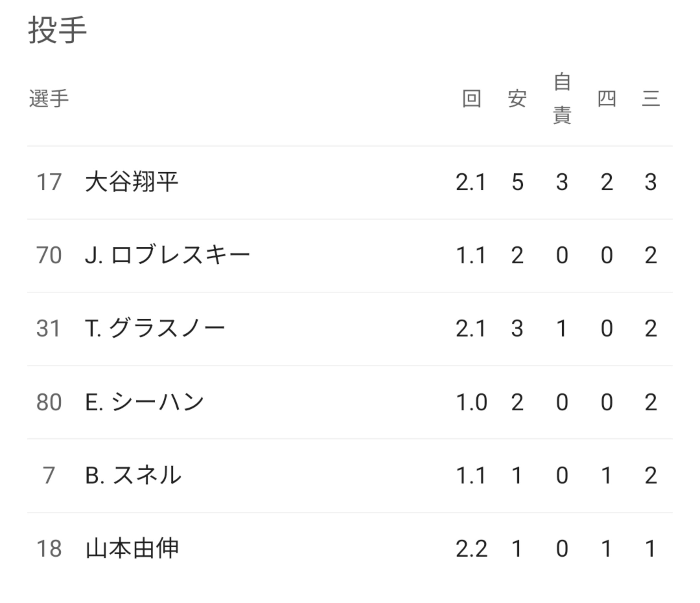700x603 pixels.
Task: Click E. シーハン's 1.0 innings value
Action: 471,402
